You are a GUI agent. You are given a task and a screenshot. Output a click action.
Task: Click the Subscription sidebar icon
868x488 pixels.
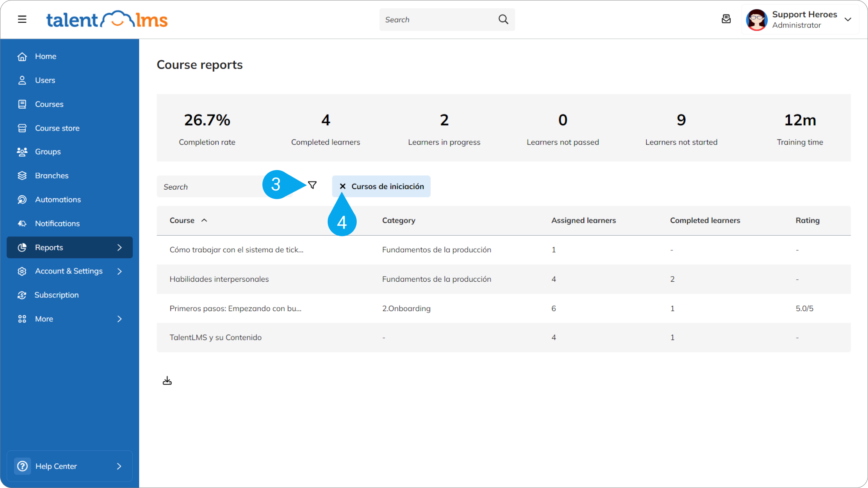click(22, 295)
